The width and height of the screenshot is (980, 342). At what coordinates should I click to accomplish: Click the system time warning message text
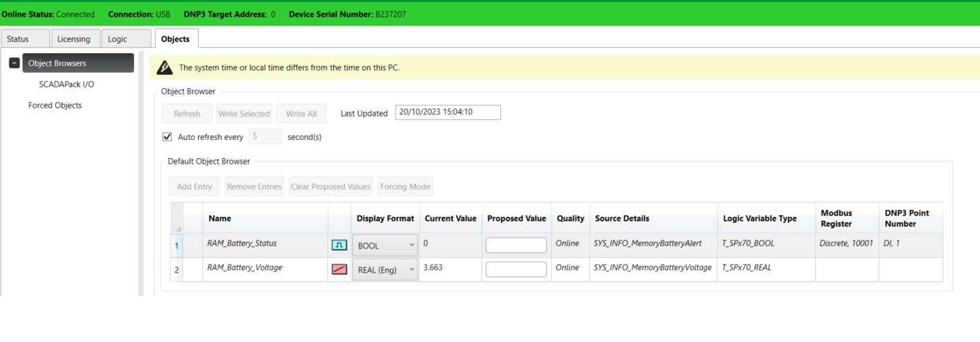[x=289, y=67]
